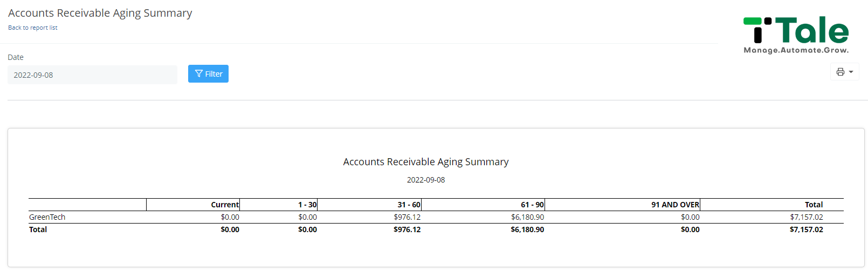868x277 pixels.
Task: Apply the Filter button
Action: 208,74
